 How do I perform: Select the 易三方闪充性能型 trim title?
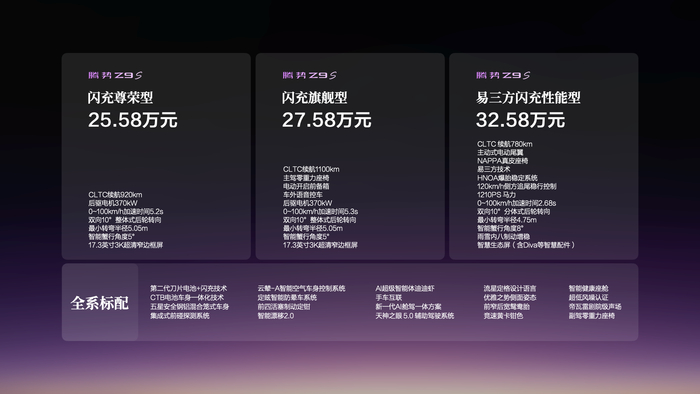click(x=528, y=97)
